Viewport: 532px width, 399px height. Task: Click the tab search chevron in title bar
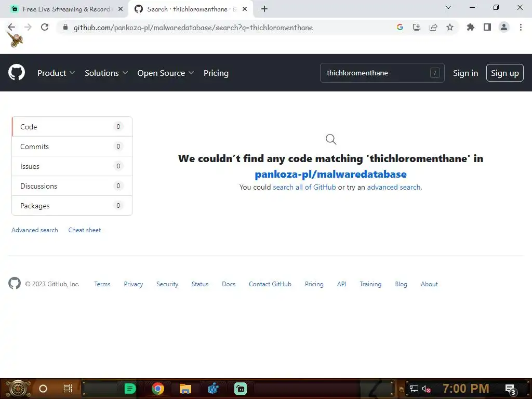[x=448, y=7]
